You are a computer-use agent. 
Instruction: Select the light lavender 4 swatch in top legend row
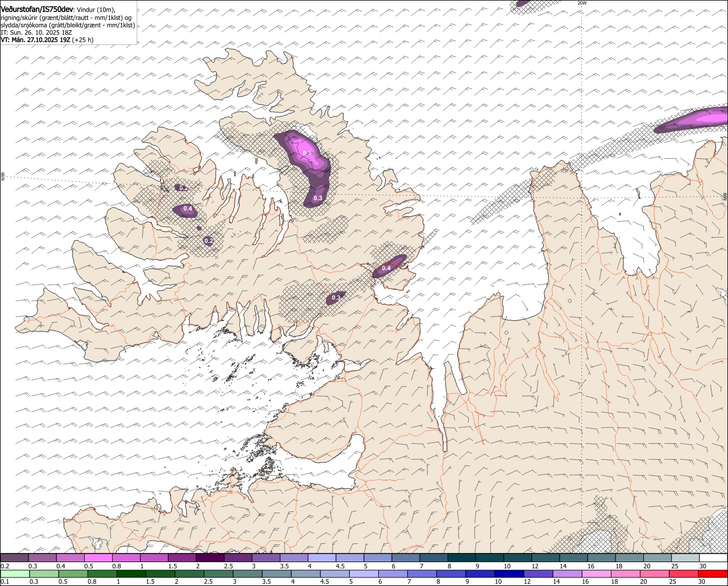pos(322,558)
